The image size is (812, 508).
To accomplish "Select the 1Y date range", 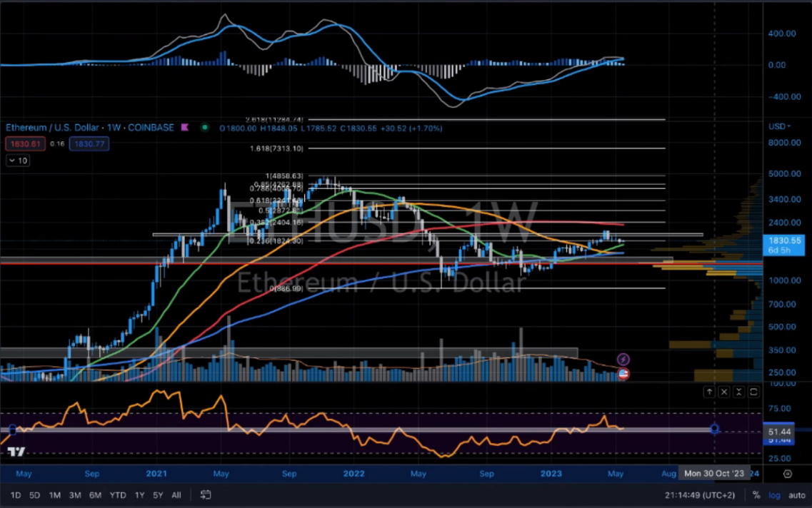I will coord(140,494).
